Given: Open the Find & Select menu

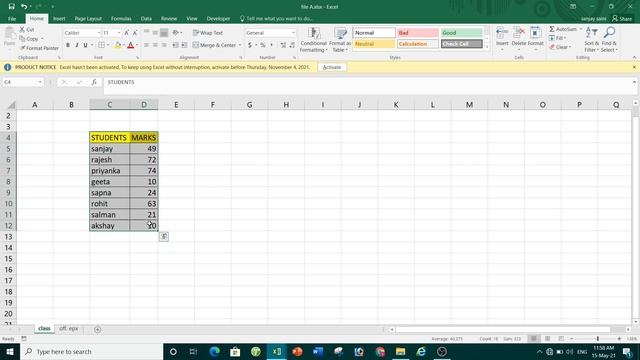Looking at the screenshot, I should click(x=609, y=40).
